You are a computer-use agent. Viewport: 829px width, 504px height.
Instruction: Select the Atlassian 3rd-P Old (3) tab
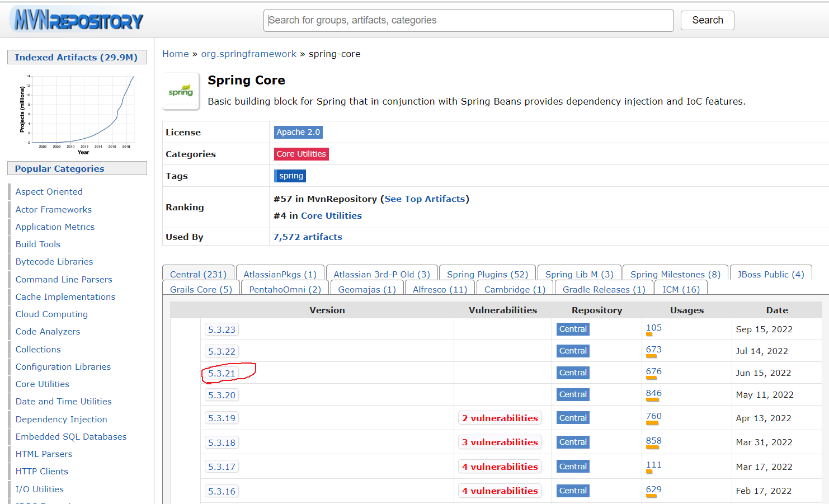[x=381, y=274]
